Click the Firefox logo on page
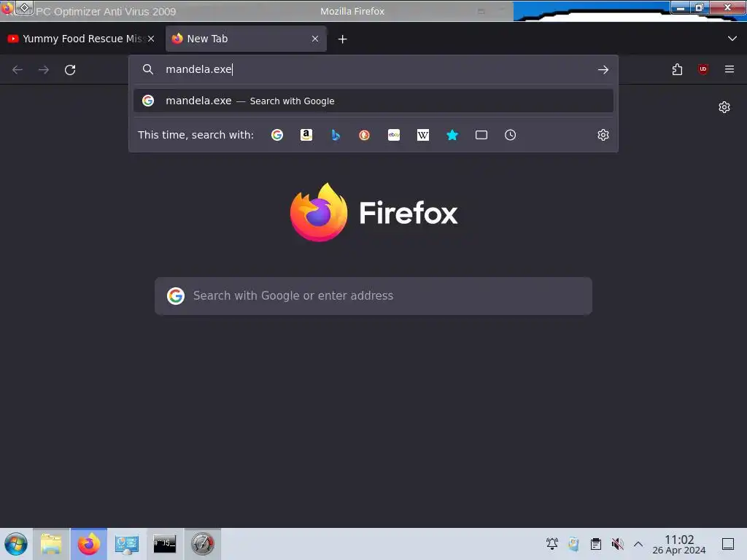 pyautogui.click(x=374, y=212)
